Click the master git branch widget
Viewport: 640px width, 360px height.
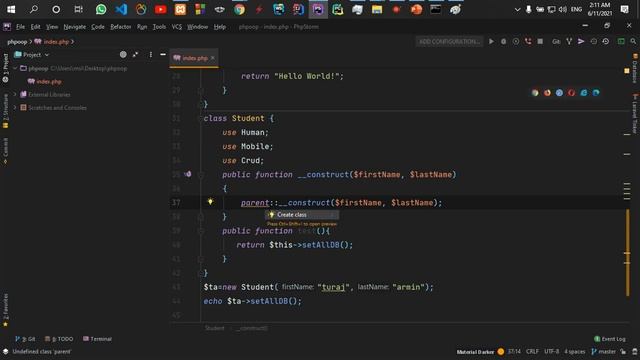click(x=604, y=351)
